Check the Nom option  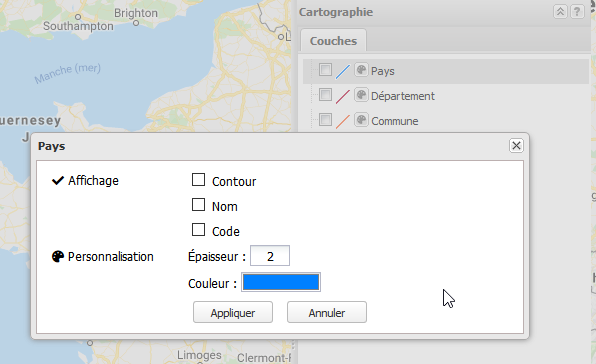click(x=198, y=205)
